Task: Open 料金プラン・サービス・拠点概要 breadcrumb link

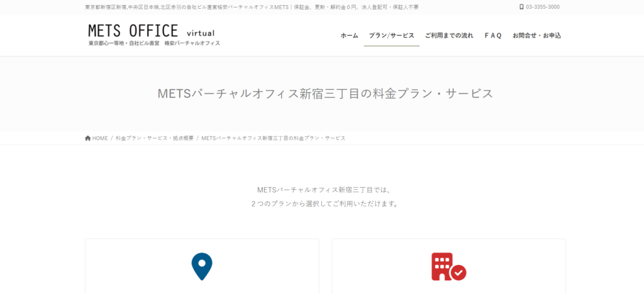Action: click(x=155, y=138)
